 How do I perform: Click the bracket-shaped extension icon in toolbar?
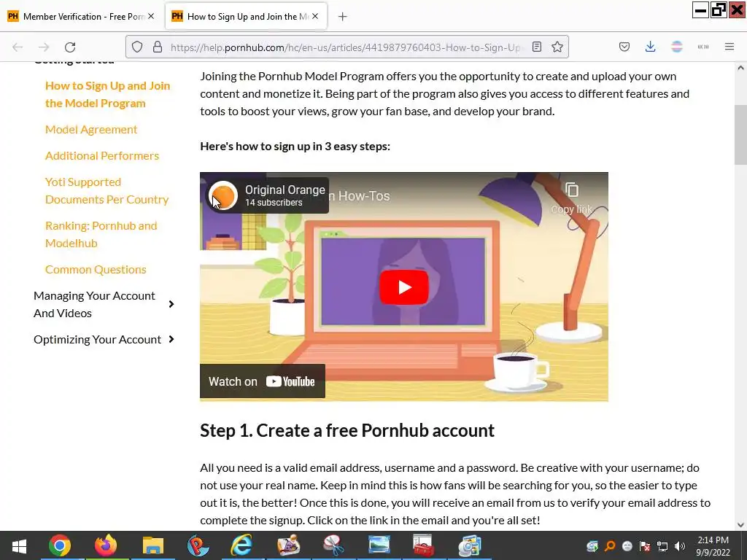[703, 47]
